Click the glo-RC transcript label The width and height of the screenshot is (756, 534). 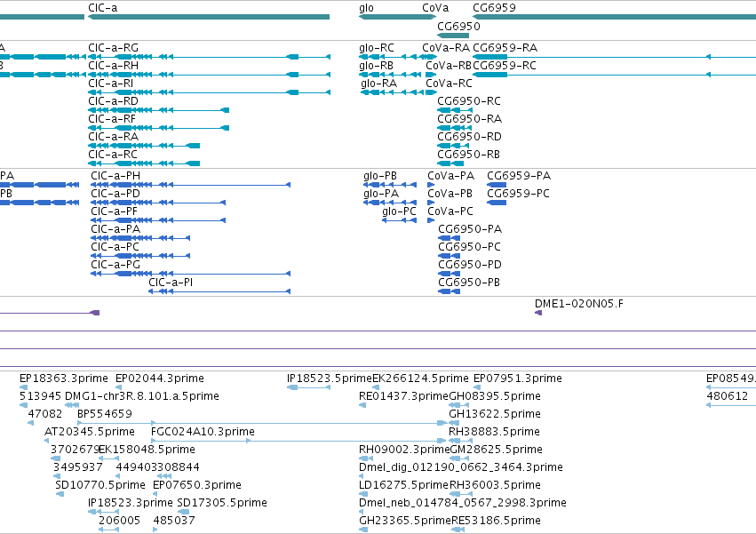[377, 48]
